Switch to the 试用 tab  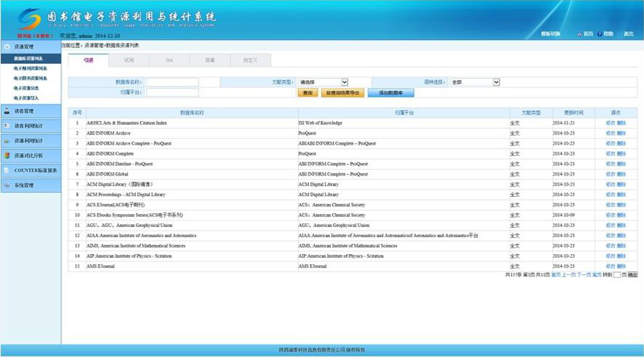click(x=129, y=60)
